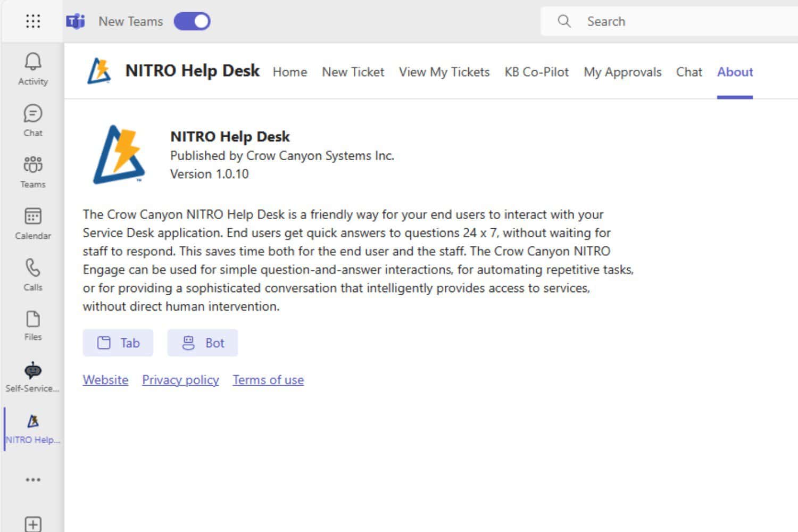Image resolution: width=798 pixels, height=532 pixels.
Task: Click the Microsoft Teams logo
Action: (x=76, y=21)
